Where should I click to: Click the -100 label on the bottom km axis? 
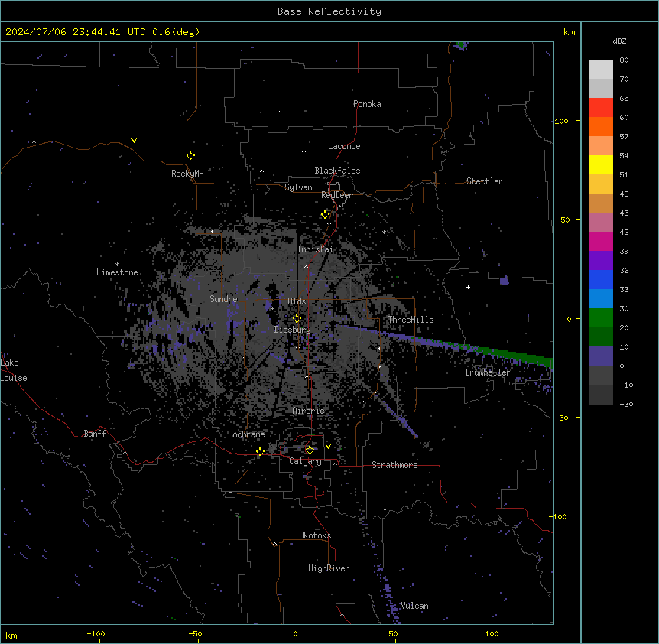point(96,633)
